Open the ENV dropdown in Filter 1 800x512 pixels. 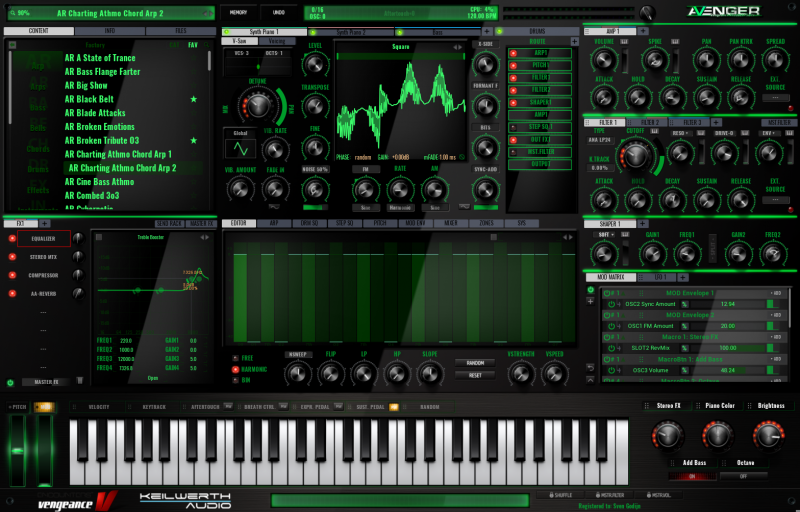pyautogui.click(x=768, y=133)
